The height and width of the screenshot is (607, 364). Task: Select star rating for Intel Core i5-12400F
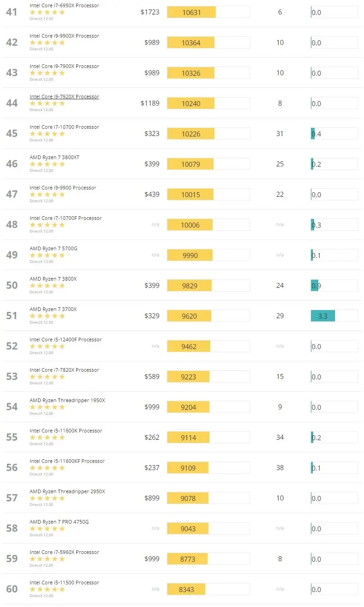click(47, 346)
